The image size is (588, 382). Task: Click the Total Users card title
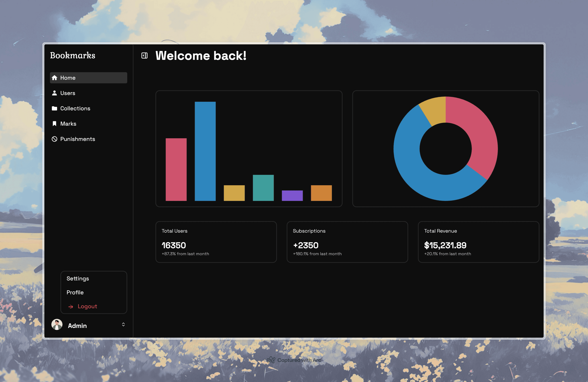tap(174, 231)
